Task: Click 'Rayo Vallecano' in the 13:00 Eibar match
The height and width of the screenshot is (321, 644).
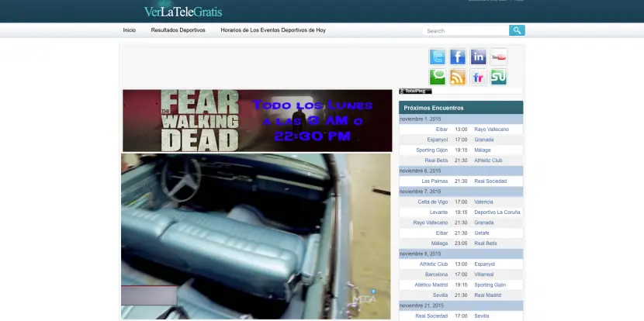Action: point(491,129)
